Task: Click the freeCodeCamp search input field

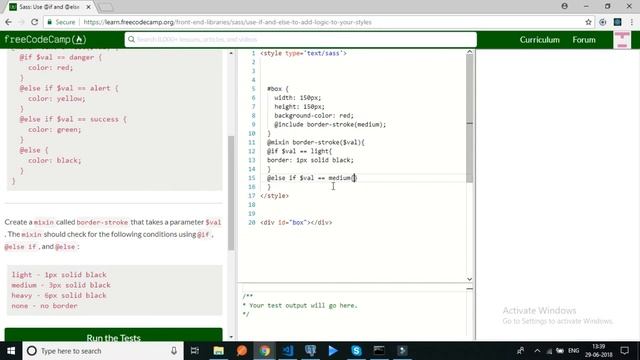Action: 300,40
